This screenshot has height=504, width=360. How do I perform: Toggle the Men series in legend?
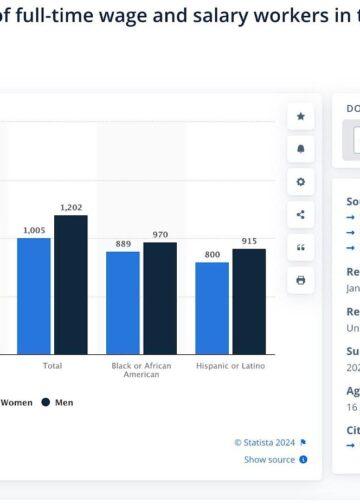point(57,403)
